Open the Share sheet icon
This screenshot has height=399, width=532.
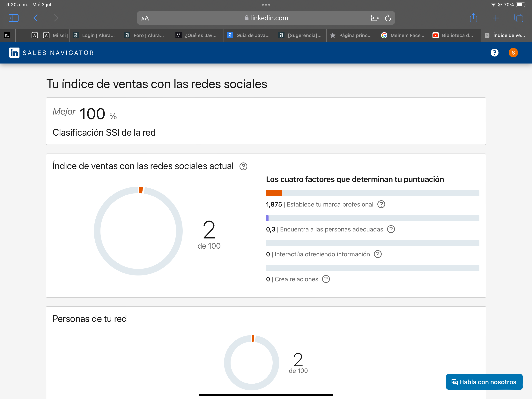click(474, 18)
